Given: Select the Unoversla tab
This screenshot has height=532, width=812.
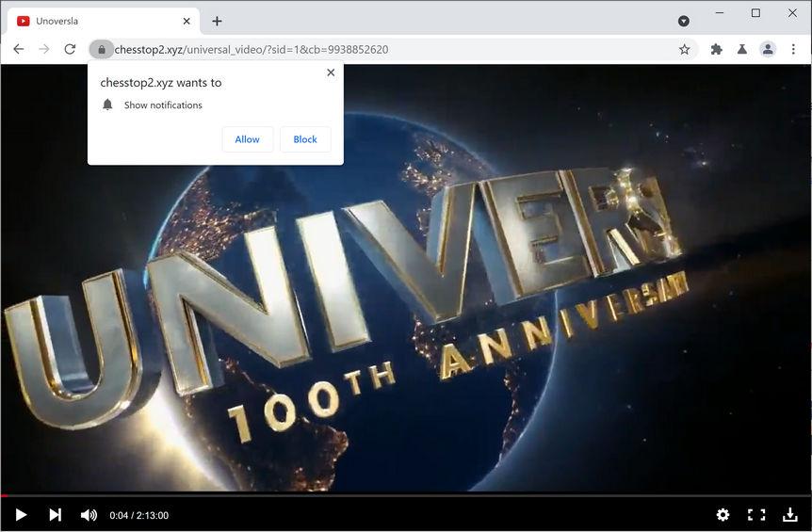Looking at the screenshot, I should click(103, 22).
